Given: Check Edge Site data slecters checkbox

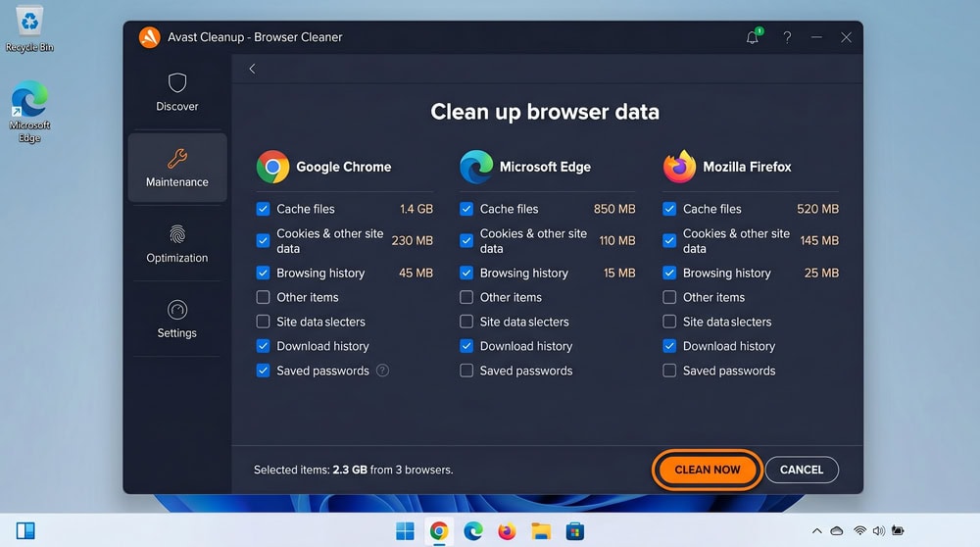Looking at the screenshot, I should tap(466, 322).
